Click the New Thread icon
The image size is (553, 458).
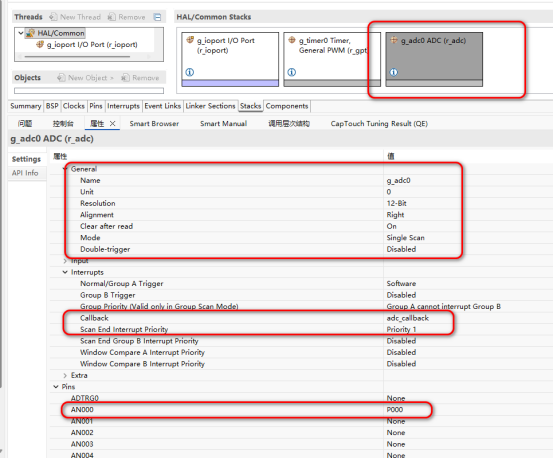click(x=53, y=17)
